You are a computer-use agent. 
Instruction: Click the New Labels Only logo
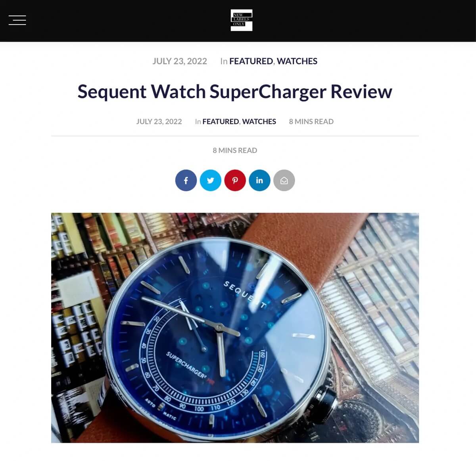(242, 20)
